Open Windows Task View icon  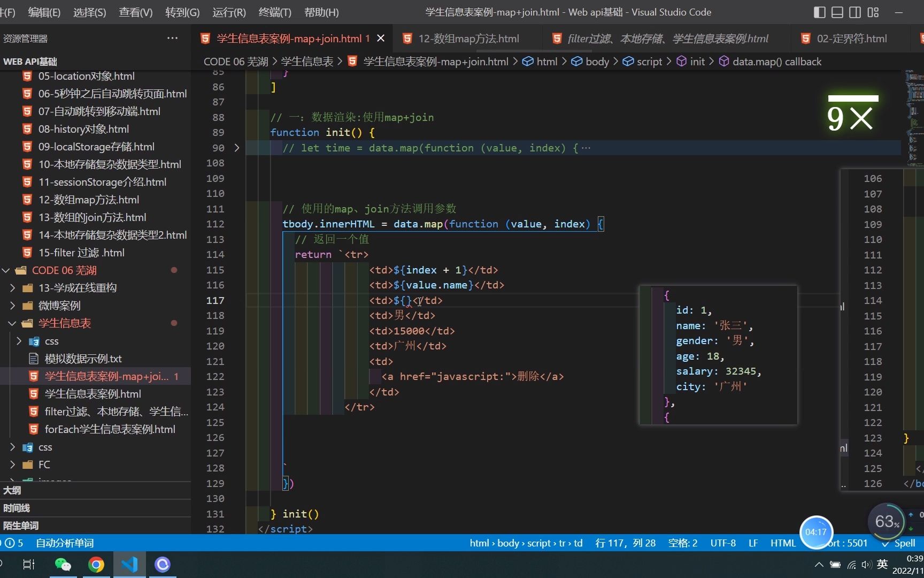pyautogui.click(x=28, y=564)
